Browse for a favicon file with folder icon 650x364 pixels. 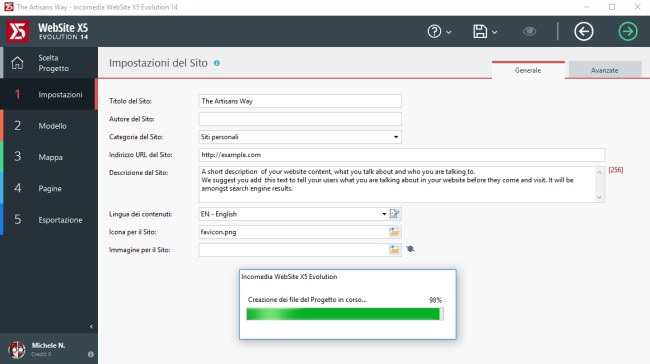click(x=394, y=232)
